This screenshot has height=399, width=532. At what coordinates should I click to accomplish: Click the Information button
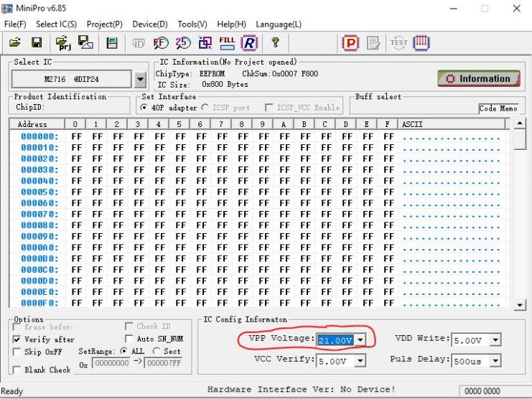click(x=478, y=79)
